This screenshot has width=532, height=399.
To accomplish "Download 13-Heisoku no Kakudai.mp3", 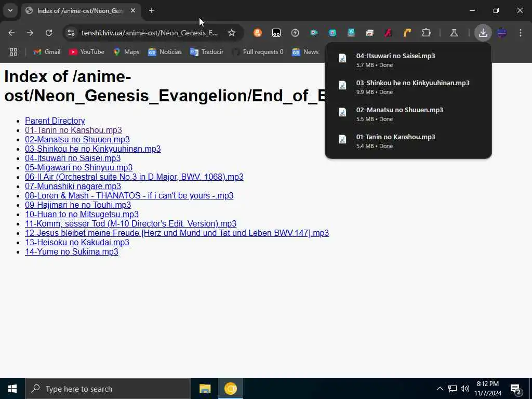I will (x=77, y=242).
